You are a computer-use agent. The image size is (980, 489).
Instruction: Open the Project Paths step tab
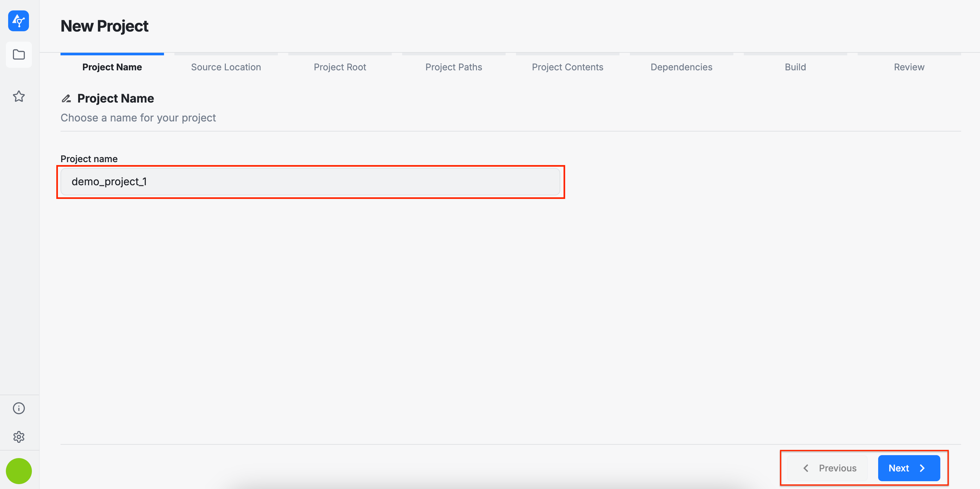pyautogui.click(x=454, y=67)
